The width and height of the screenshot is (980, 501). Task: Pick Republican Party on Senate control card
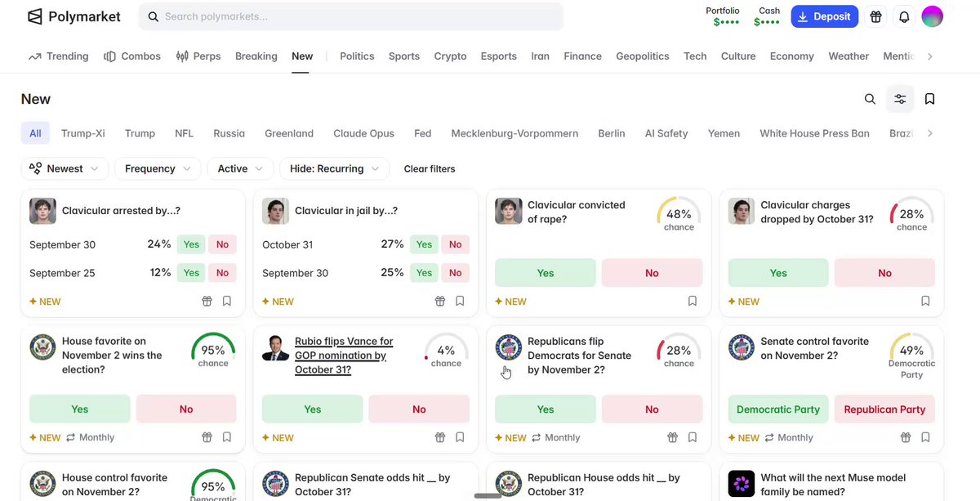tap(884, 409)
